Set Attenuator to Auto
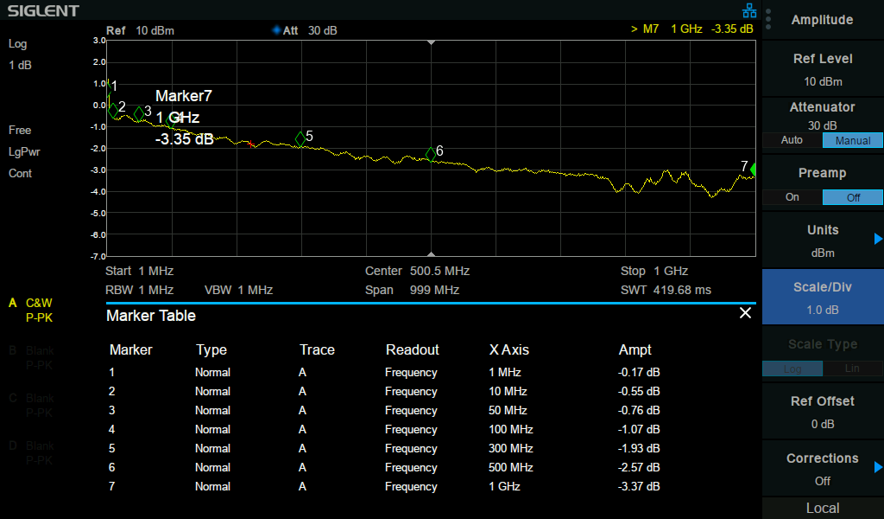This screenshot has width=884, height=519. pyautogui.click(x=792, y=140)
